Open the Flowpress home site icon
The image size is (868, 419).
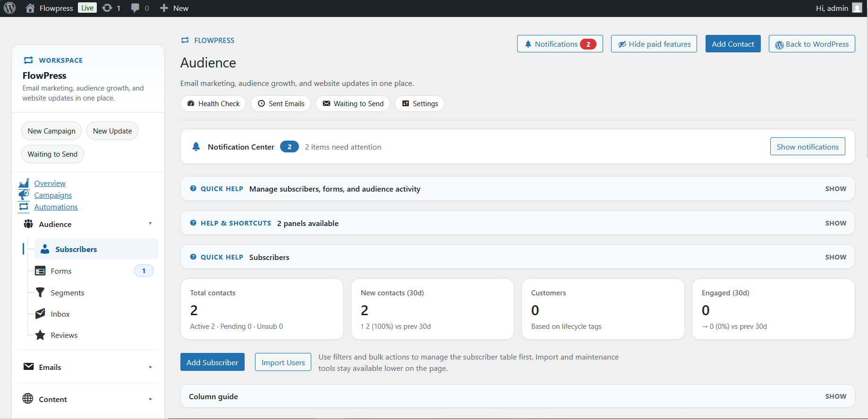click(30, 8)
